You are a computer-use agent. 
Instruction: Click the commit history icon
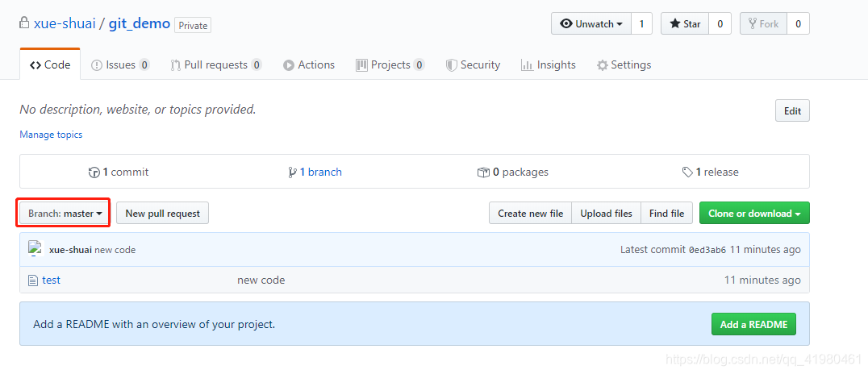tap(94, 172)
